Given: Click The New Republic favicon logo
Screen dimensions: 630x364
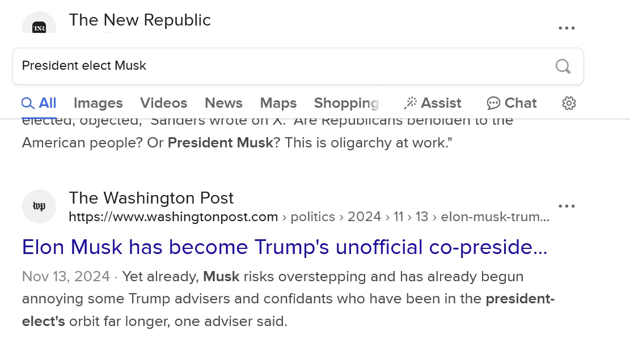Looking at the screenshot, I should coord(39,26).
